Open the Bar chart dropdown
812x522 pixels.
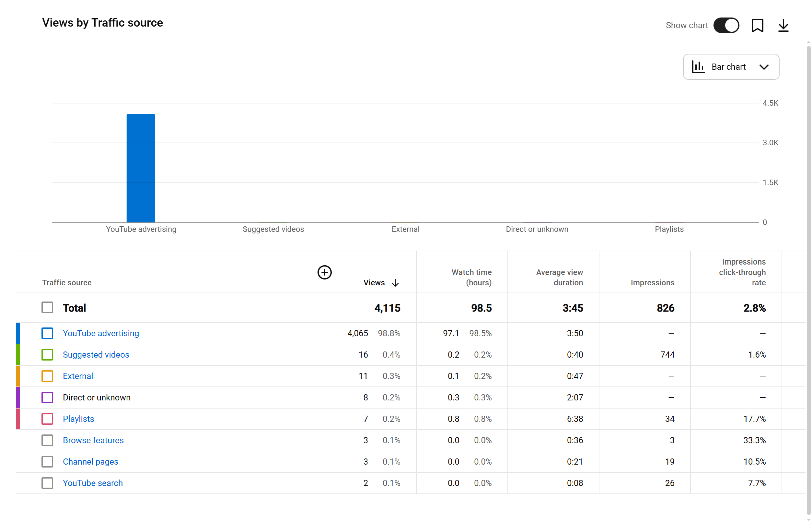pyautogui.click(x=731, y=67)
